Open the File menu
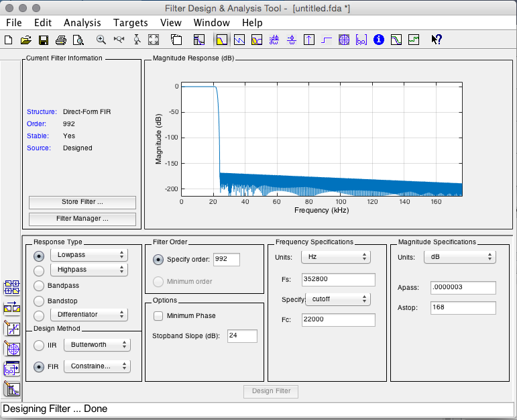 coord(14,23)
